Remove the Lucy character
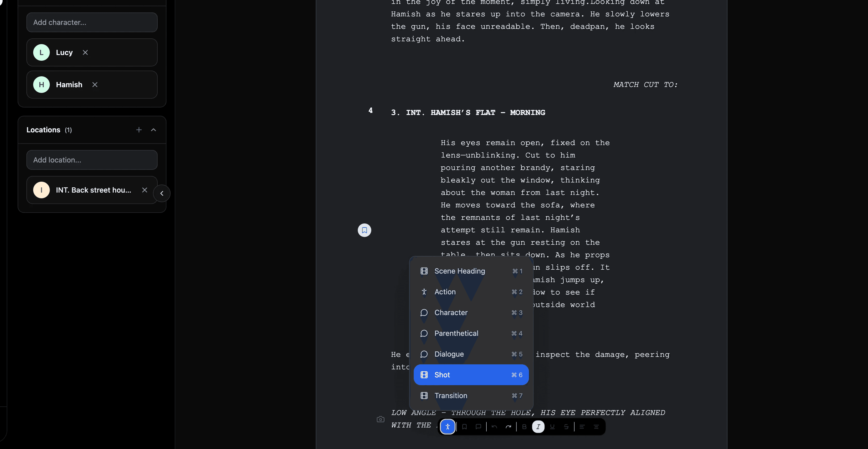This screenshot has height=449, width=868. pos(85,53)
